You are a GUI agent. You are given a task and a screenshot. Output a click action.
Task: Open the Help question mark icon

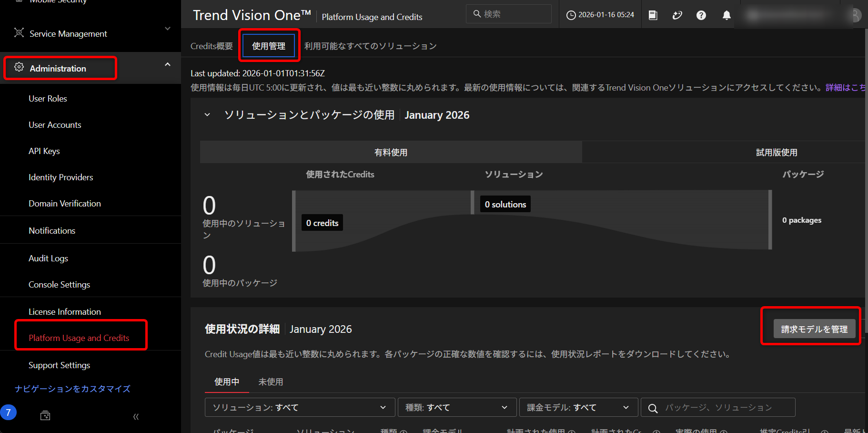tap(701, 14)
